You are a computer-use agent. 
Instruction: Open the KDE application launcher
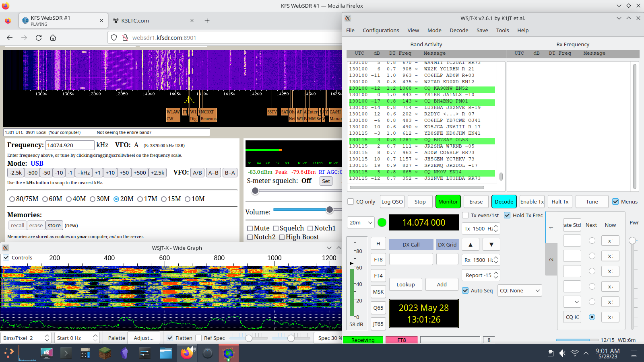[x=9, y=353]
